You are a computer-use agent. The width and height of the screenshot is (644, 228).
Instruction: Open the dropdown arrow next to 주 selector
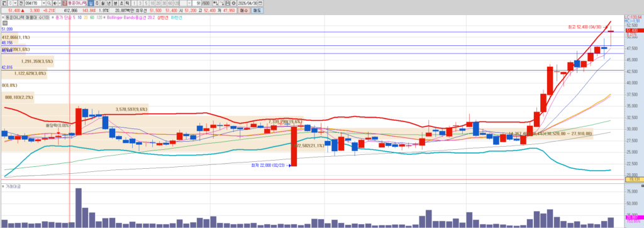click(15, 3)
